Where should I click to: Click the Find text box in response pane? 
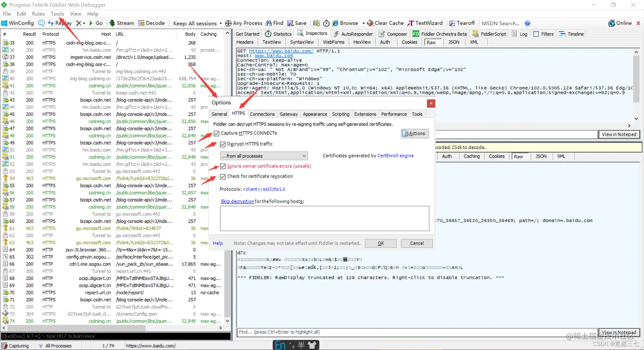[x=417, y=332]
